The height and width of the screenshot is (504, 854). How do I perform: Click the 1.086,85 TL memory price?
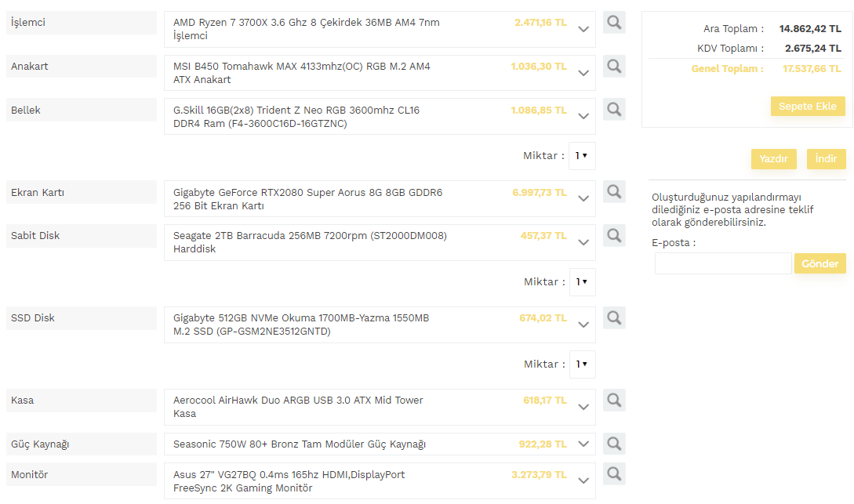(539, 110)
